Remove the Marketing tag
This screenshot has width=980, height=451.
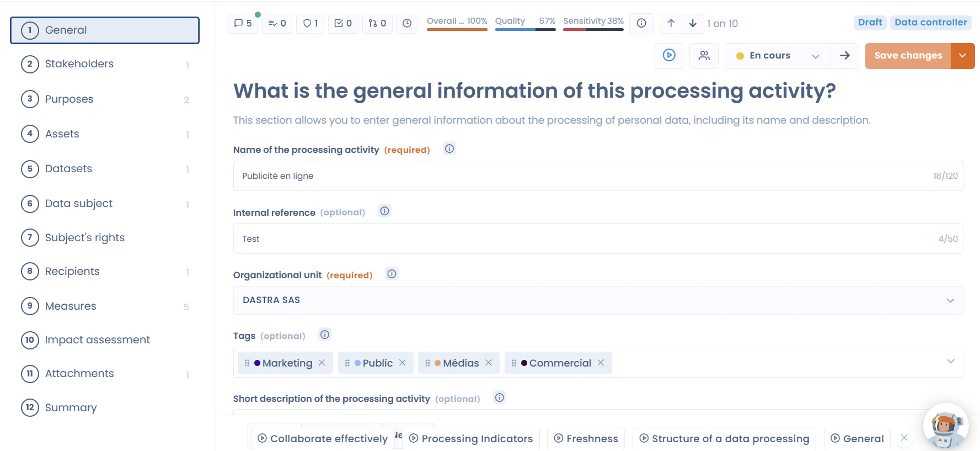tap(322, 363)
